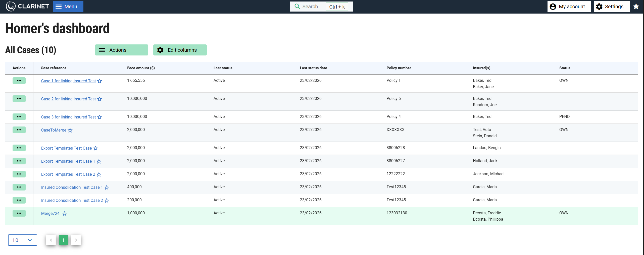The height and width of the screenshot is (255, 644).
Task: Open My account profile menu
Action: pos(569,7)
